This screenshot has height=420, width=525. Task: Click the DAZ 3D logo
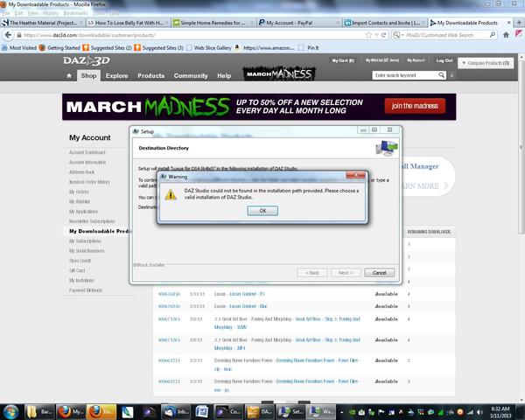(87, 61)
